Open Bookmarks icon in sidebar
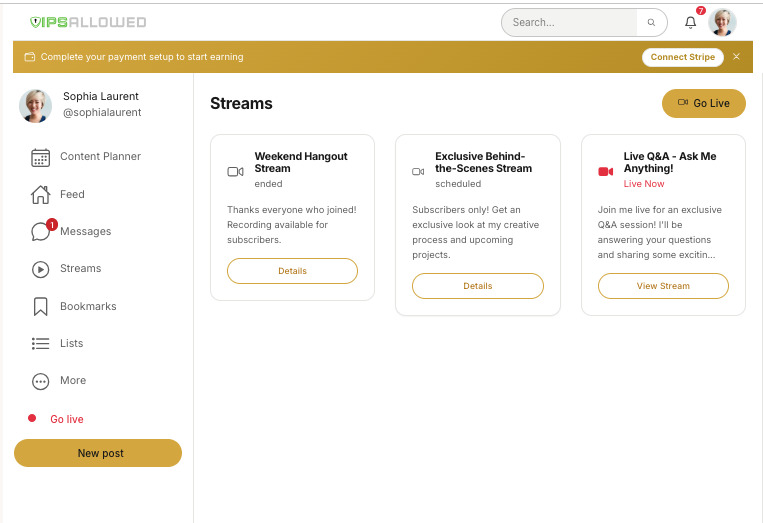 [41, 307]
